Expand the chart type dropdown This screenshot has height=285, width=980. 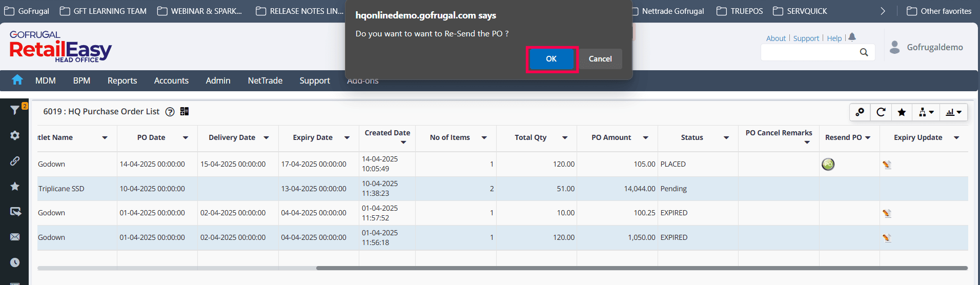tap(953, 112)
